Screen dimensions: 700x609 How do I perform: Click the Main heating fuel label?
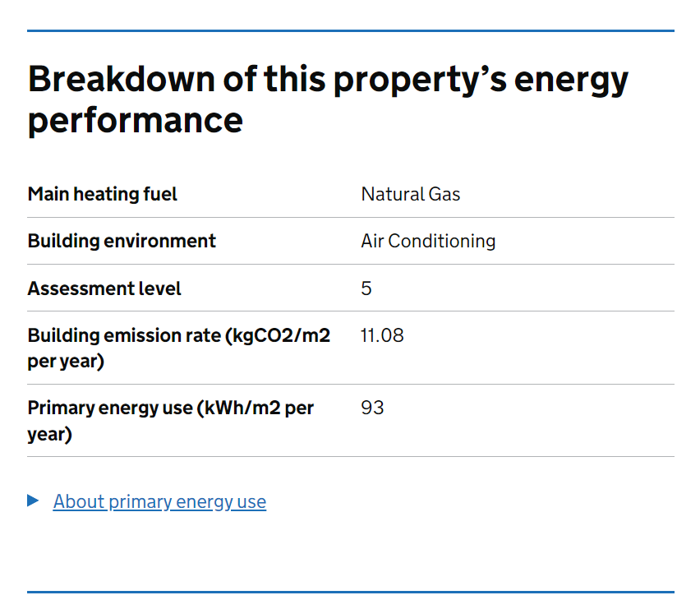[x=102, y=194]
